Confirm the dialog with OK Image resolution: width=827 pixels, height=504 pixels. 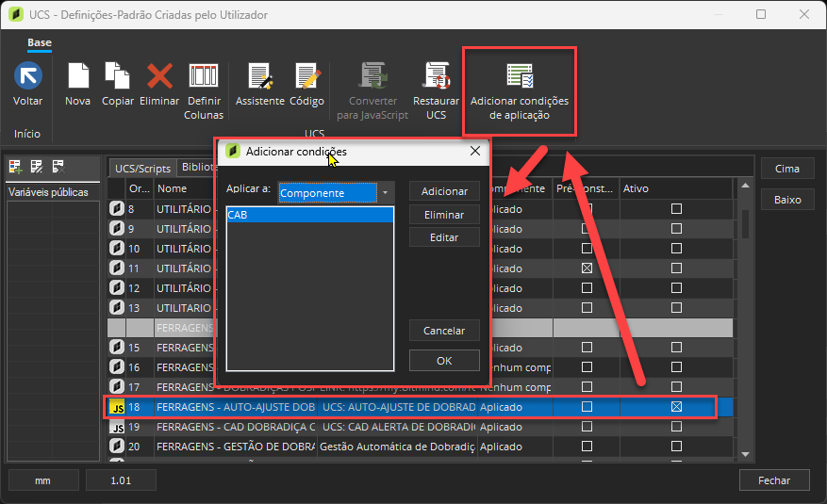(444, 361)
